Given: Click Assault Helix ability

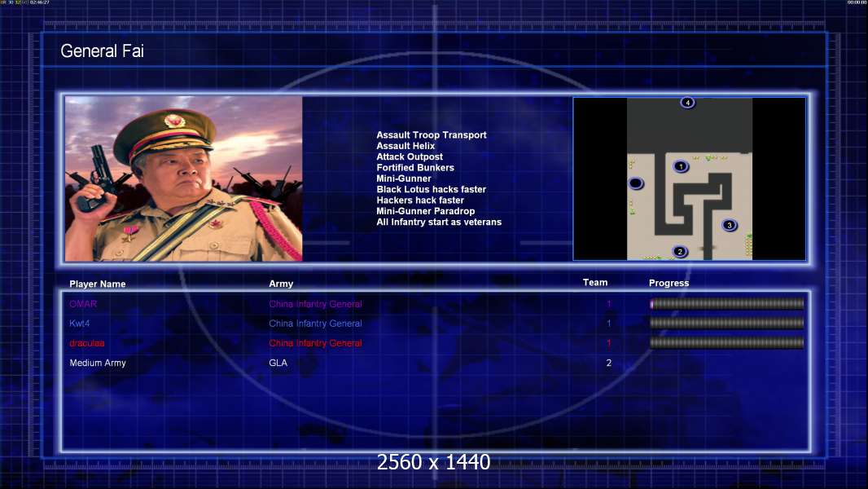Looking at the screenshot, I should [x=406, y=146].
